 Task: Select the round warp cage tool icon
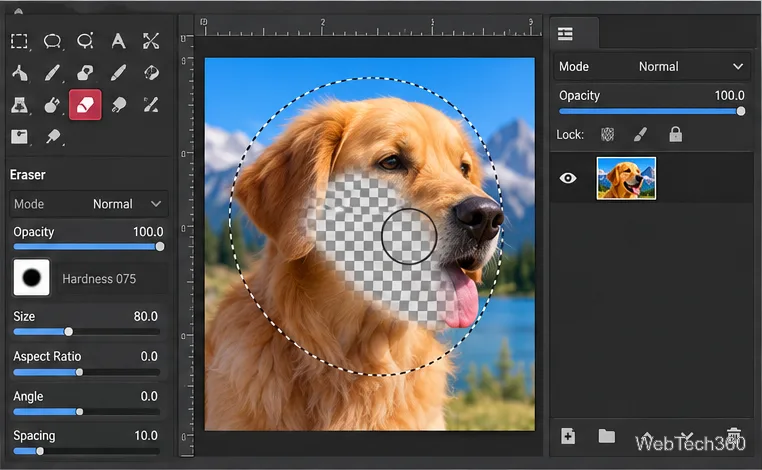(x=151, y=73)
